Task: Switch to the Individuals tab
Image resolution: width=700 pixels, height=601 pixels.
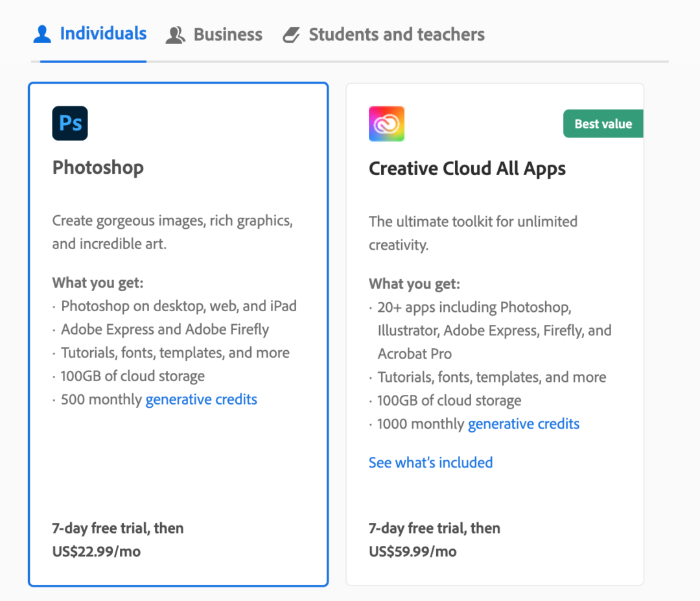Action: point(89,34)
